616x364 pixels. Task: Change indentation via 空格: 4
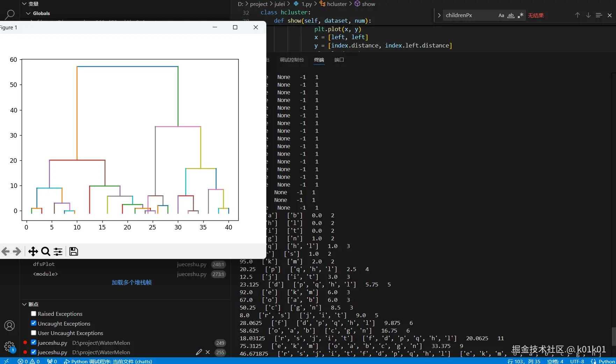coord(555,361)
